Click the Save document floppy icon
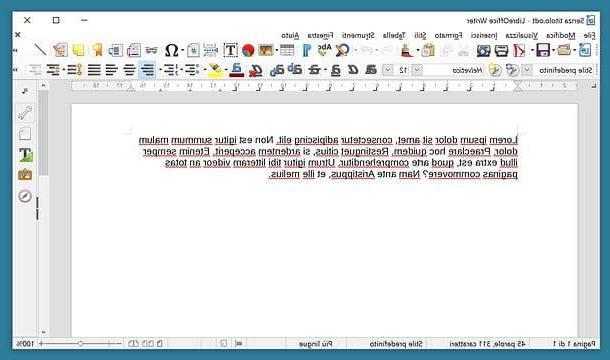 tap(543, 50)
